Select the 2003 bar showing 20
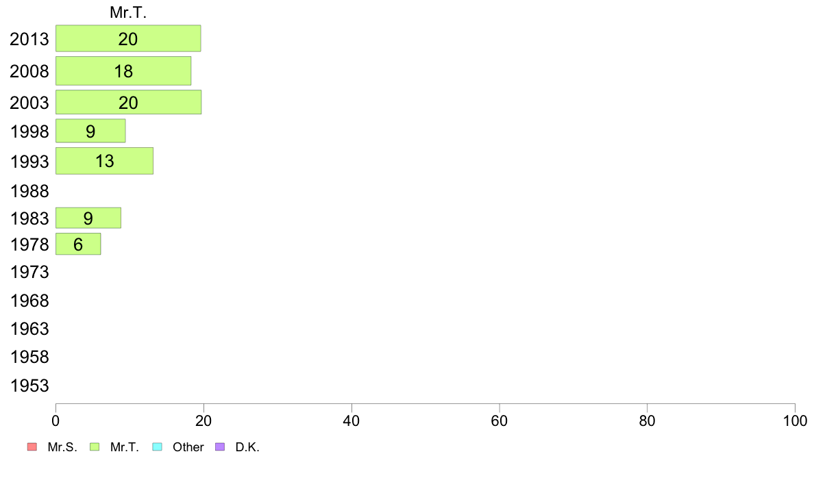Viewport: 814px width, 504px height. pyautogui.click(x=128, y=102)
